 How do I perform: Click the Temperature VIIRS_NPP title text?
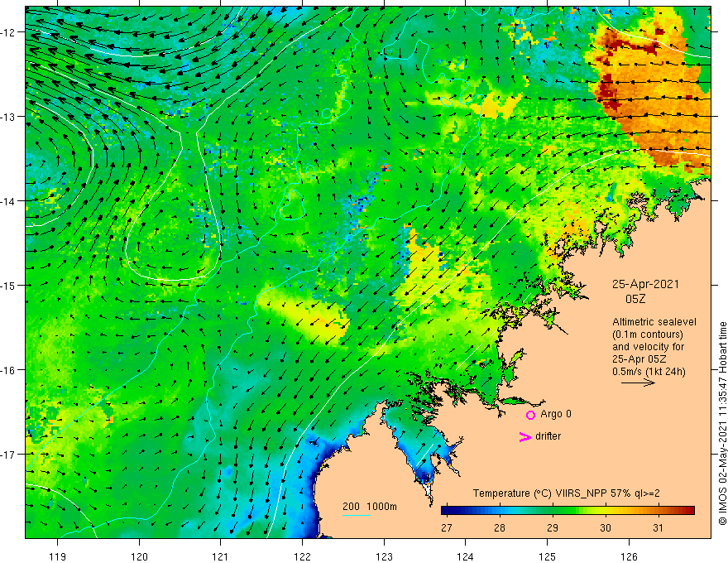(566, 493)
